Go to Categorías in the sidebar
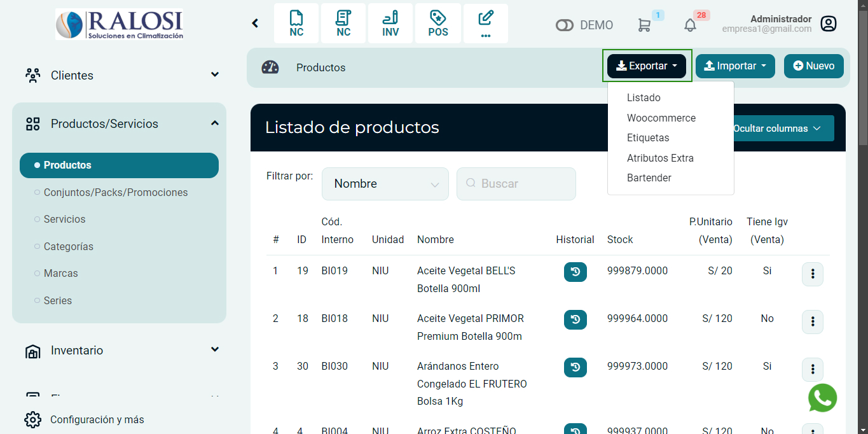868x434 pixels. pos(68,246)
